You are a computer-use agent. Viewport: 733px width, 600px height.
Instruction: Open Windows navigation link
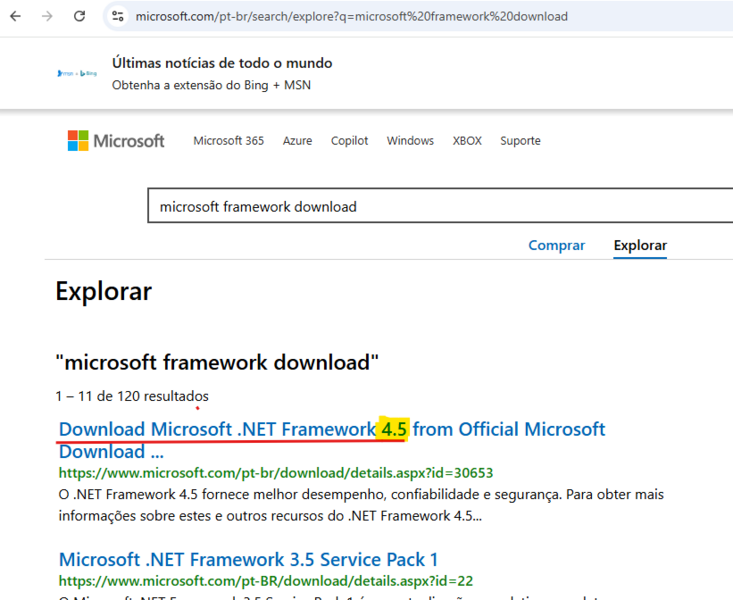pyautogui.click(x=410, y=141)
